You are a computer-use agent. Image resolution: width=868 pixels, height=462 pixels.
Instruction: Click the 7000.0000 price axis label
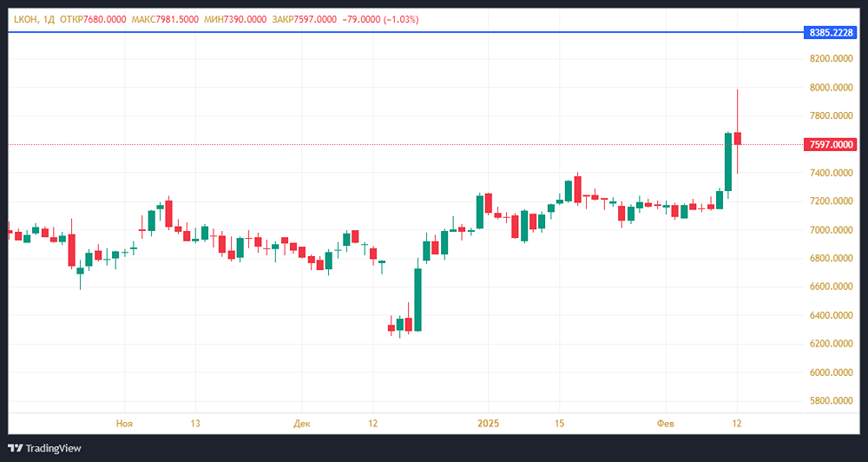pyautogui.click(x=831, y=230)
